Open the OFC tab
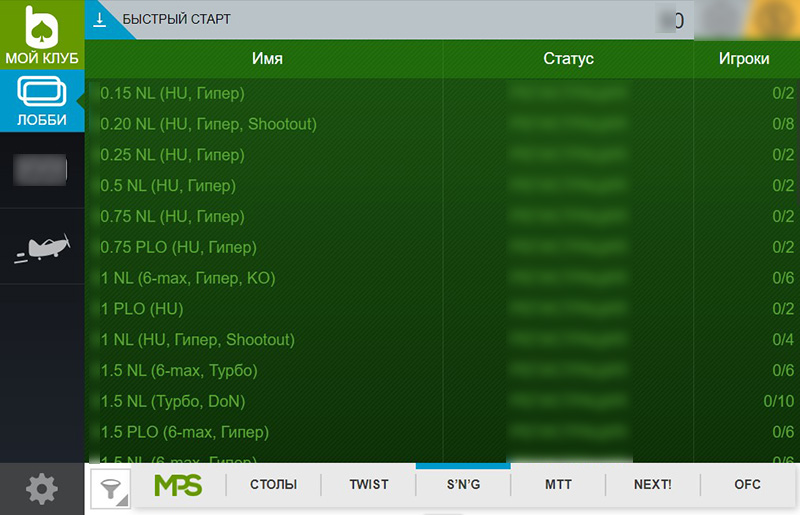 tap(747, 485)
